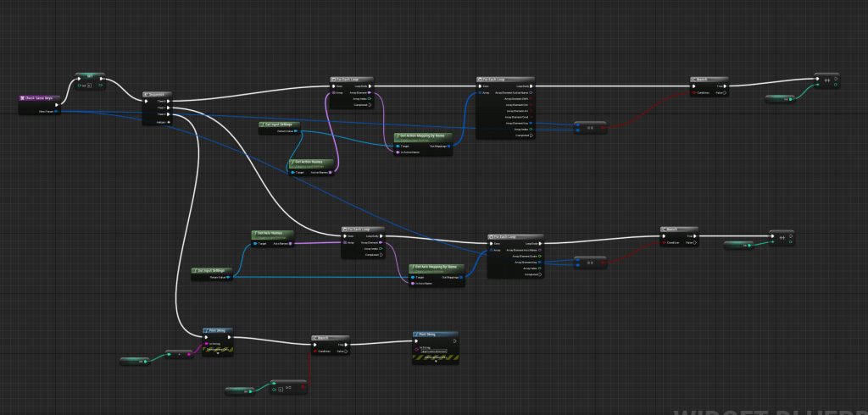Click Out Mappings pin on Get Axis Mapping

click(x=461, y=277)
